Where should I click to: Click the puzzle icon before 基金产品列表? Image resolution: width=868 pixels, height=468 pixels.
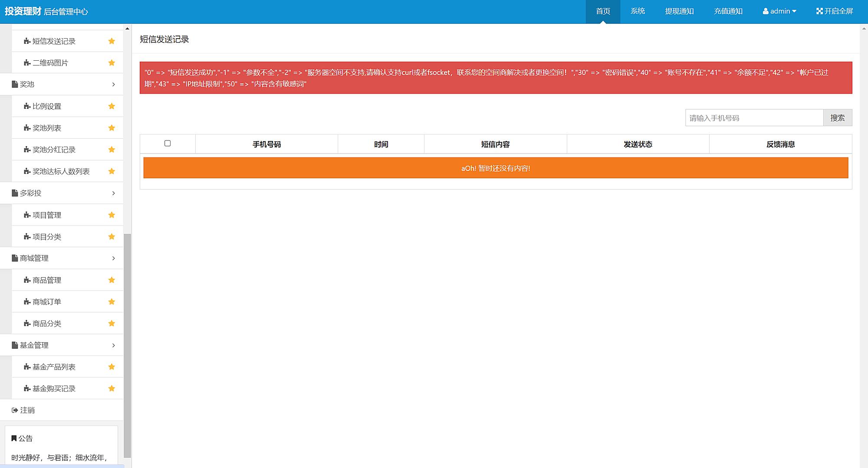(27, 367)
